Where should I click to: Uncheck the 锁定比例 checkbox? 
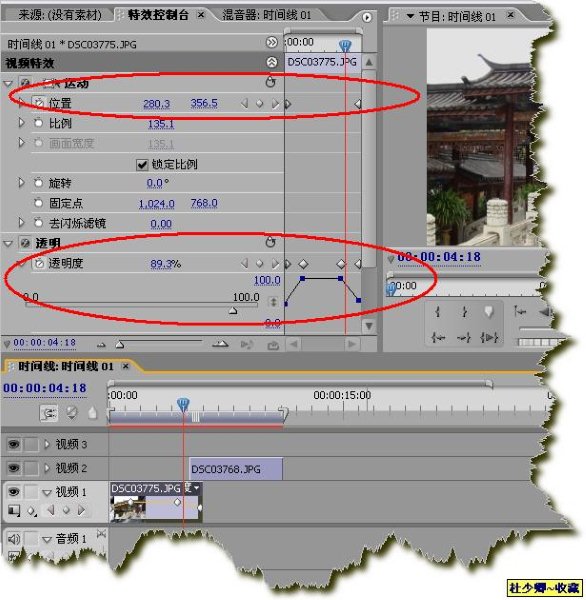[x=142, y=165]
